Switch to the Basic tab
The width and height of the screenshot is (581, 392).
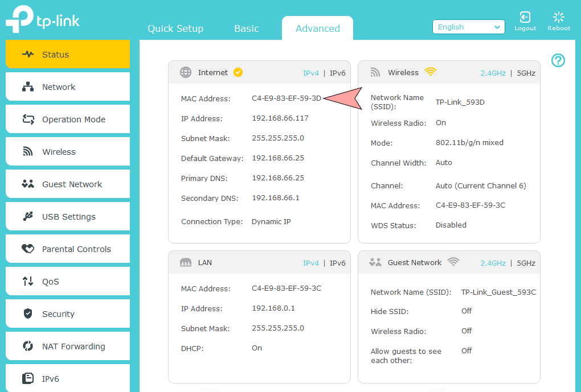(x=246, y=27)
